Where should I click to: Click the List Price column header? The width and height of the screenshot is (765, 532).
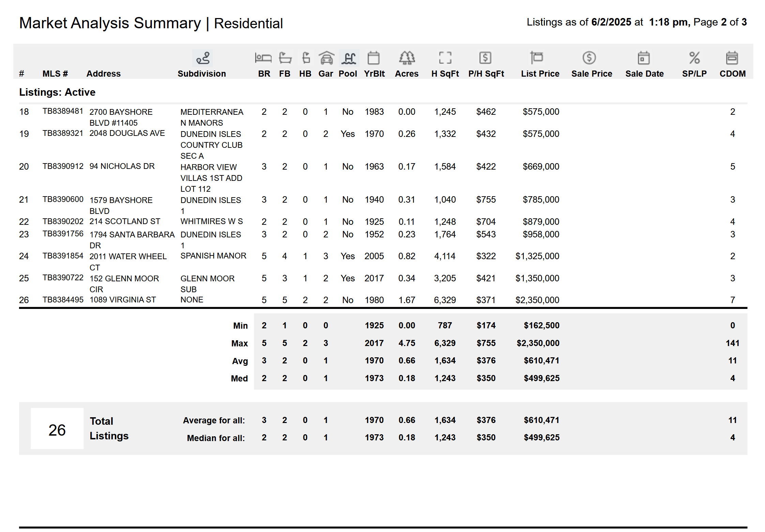(x=540, y=74)
